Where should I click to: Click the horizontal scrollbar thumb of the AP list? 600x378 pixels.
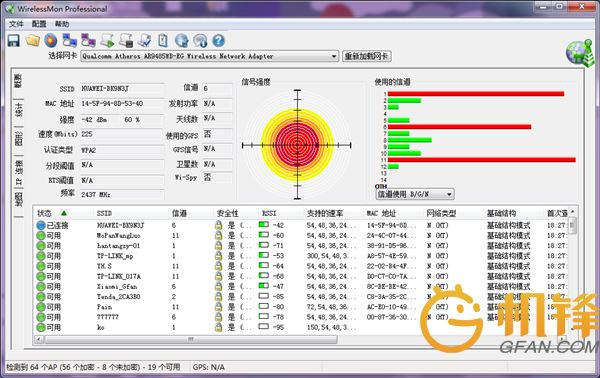coord(191,339)
